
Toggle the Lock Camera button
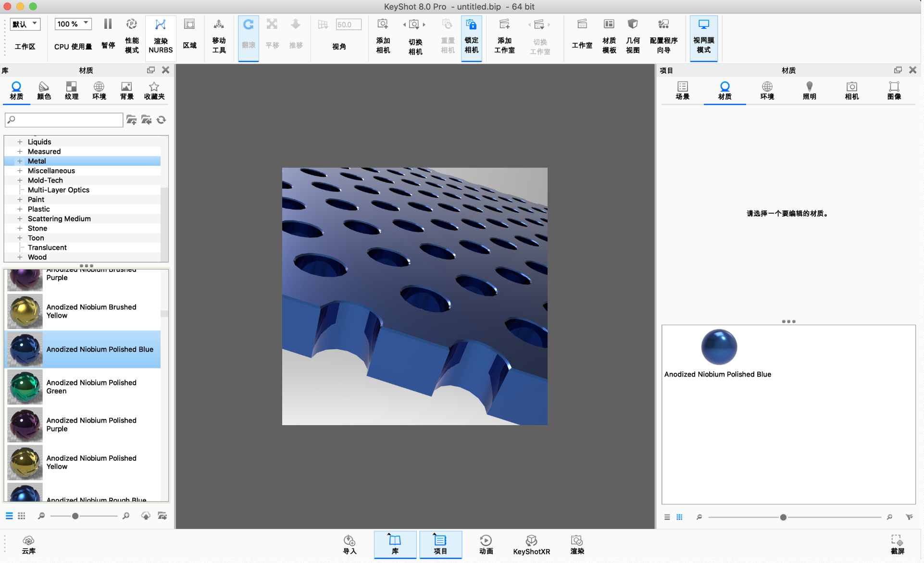[471, 36]
